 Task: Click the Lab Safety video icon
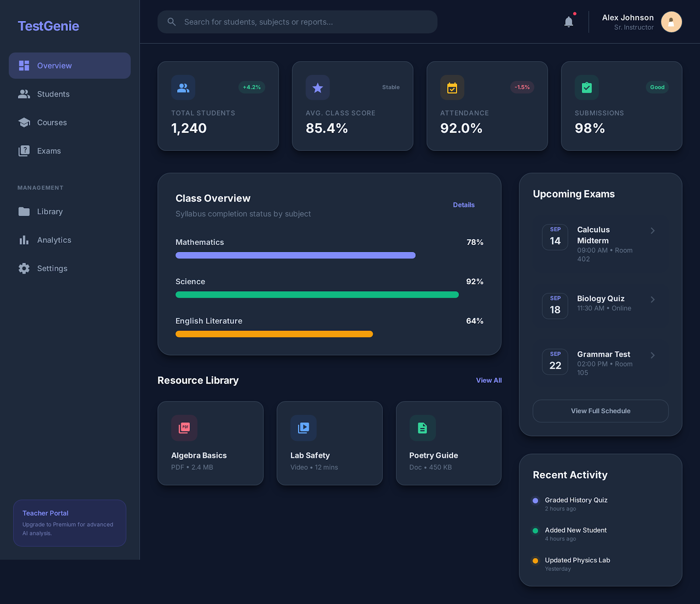[x=303, y=428]
